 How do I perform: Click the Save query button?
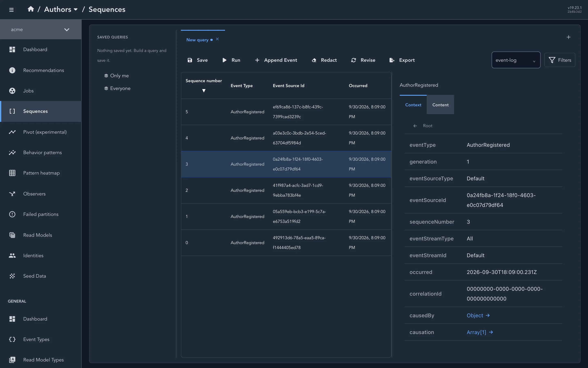[x=198, y=60]
